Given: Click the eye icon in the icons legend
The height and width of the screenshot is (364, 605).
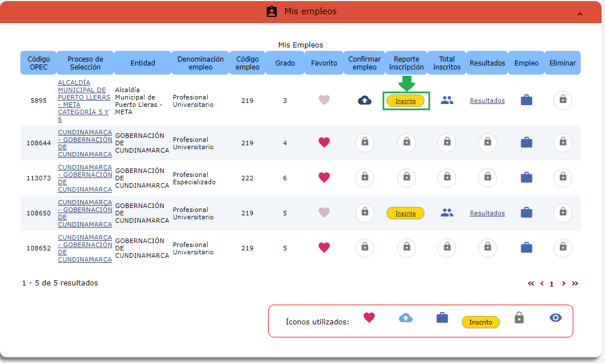Looking at the screenshot, I should (x=556, y=318).
